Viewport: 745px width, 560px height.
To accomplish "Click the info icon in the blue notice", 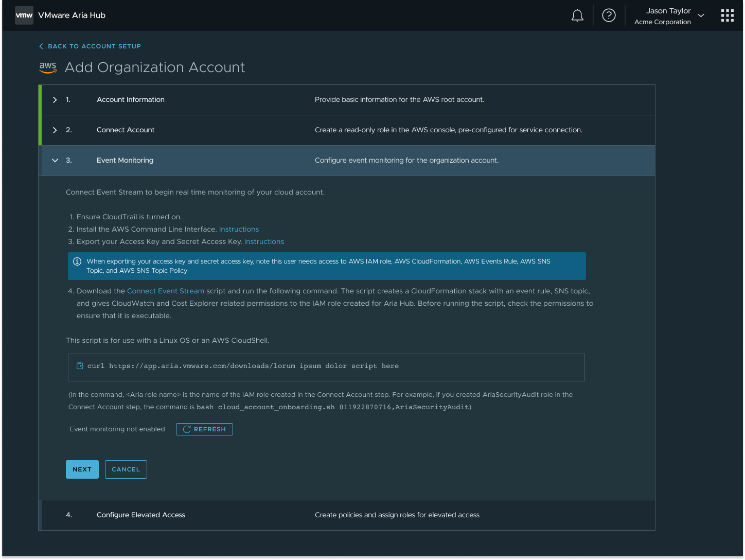I will click(x=77, y=261).
